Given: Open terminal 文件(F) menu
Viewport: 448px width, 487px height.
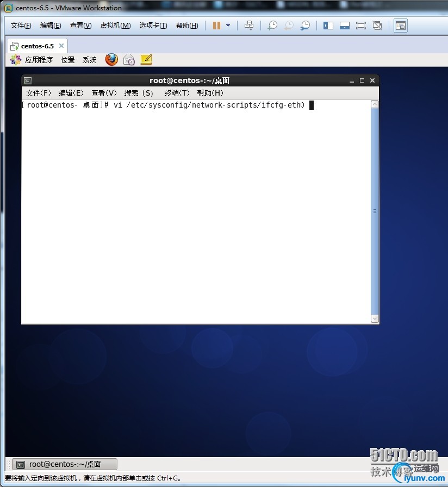Looking at the screenshot, I should [x=38, y=93].
